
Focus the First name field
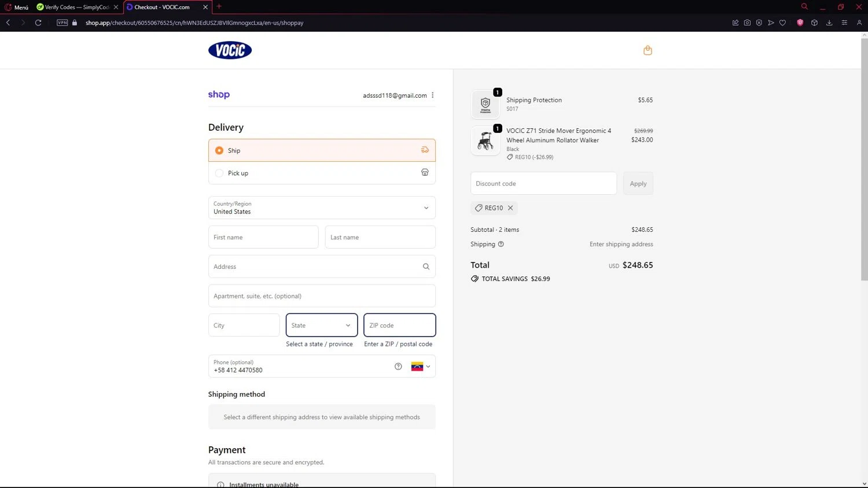point(263,237)
